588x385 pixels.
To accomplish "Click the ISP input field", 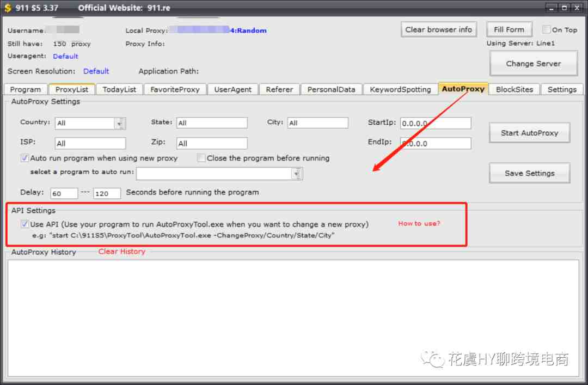I will pos(90,143).
